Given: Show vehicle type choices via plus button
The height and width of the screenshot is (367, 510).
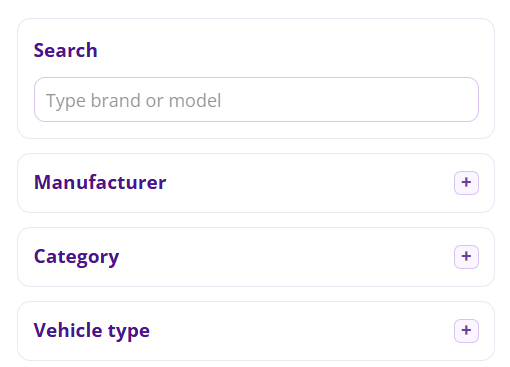Looking at the screenshot, I should pos(466,331).
